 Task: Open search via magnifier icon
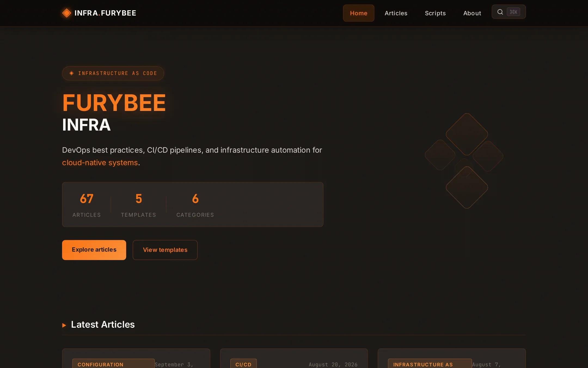[500, 12]
